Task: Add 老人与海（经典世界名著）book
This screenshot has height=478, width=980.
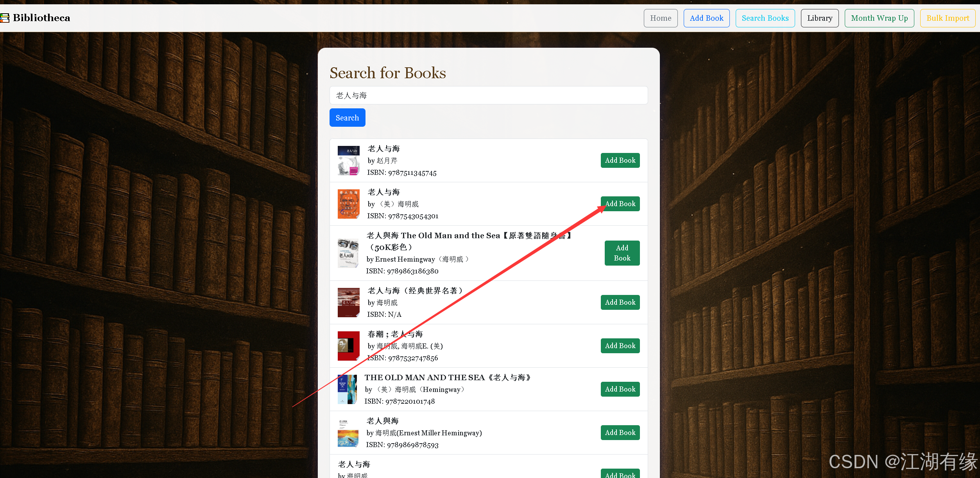Action: click(620, 302)
